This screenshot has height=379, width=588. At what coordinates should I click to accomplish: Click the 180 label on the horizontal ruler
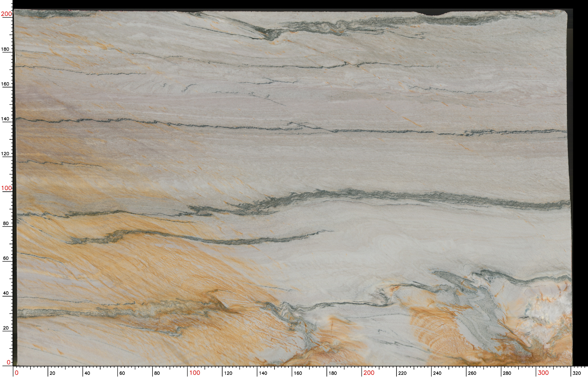(333, 373)
